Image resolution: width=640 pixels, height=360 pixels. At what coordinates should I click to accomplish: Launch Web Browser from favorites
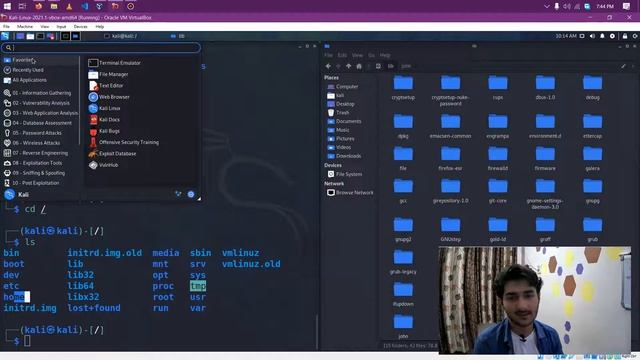(109, 97)
